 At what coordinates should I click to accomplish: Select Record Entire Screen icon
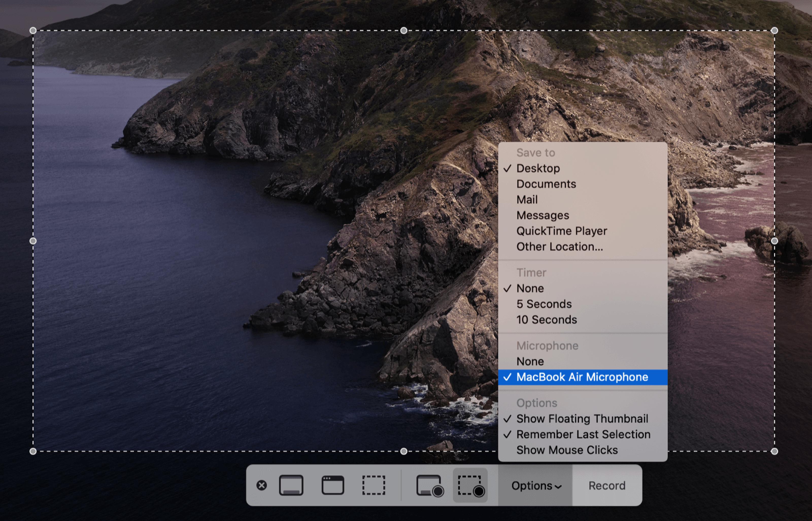click(x=429, y=486)
